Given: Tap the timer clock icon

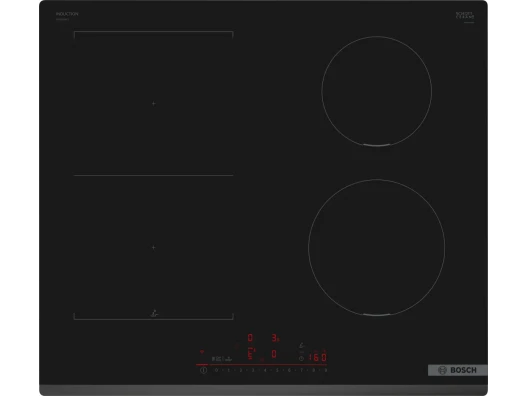Looking at the screenshot, I should point(301,358).
